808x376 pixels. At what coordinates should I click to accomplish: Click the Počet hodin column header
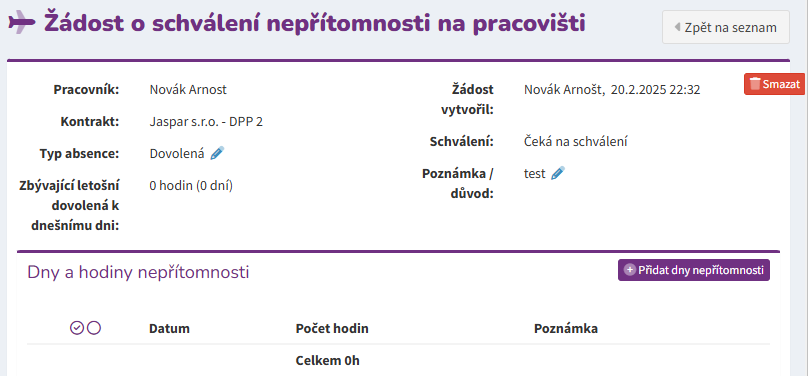pyautogui.click(x=332, y=329)
